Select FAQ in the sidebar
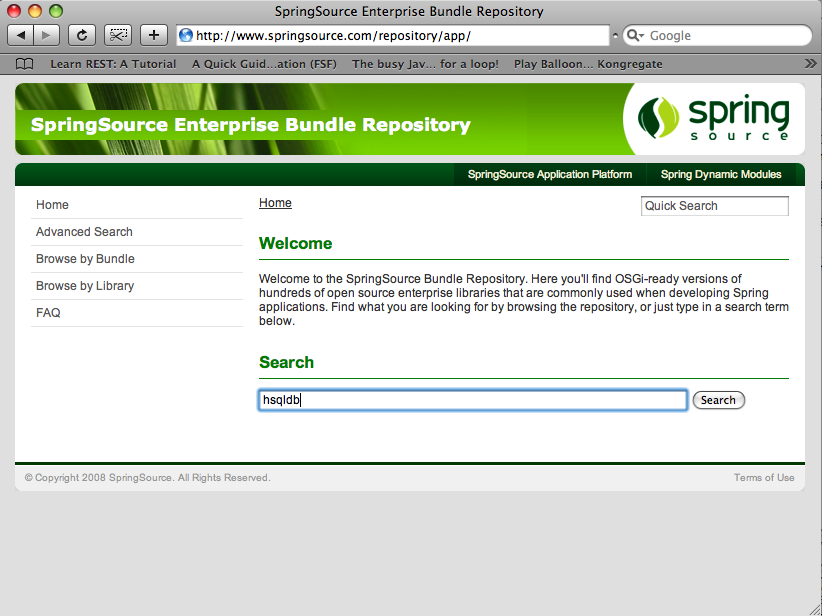 pos(137,313)
